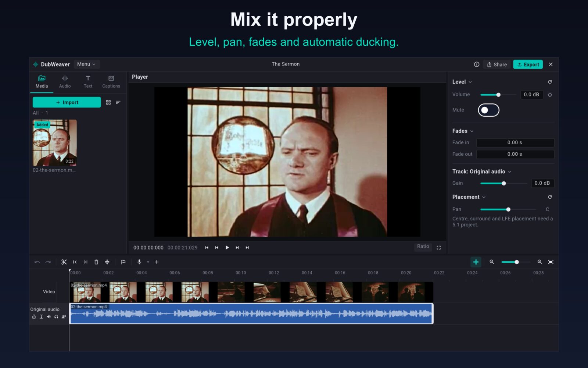Play the video preview

tap(227, 248)
